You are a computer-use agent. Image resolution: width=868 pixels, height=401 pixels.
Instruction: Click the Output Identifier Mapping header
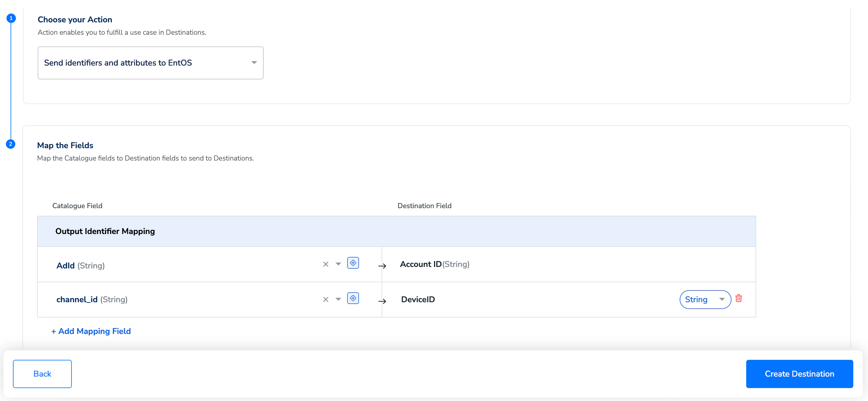tap(105, 231)
